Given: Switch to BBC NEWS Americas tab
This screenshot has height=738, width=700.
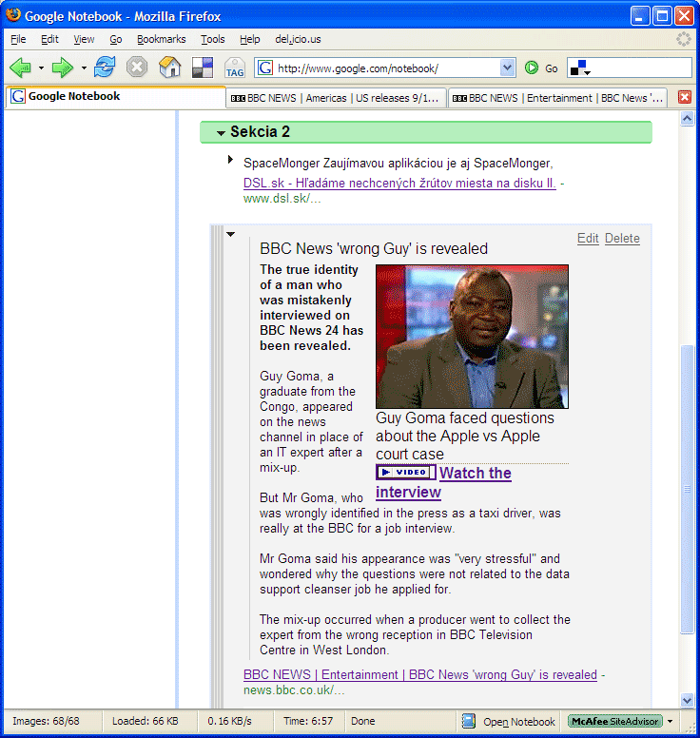Looking at the screenshot, I should (x=336, y=98).
